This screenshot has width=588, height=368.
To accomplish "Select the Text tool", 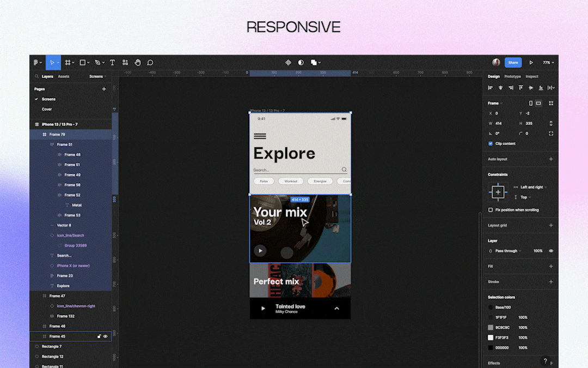I will pyautogui.click(x=113, y=63).
